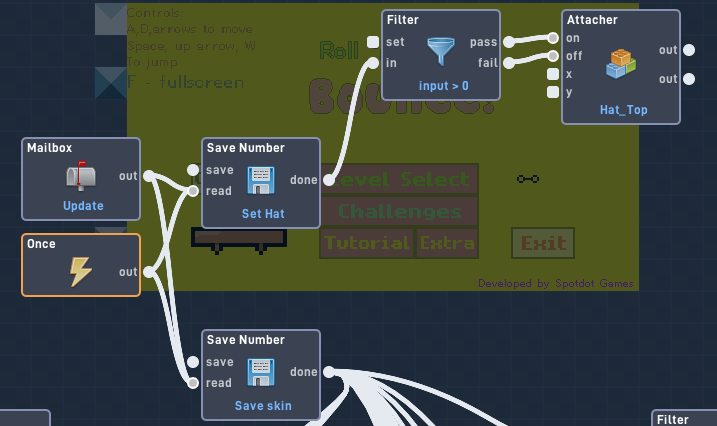This screenshot has height=426, width=717.
Task: Click the Challenges game button
Action: pos(399,211)
